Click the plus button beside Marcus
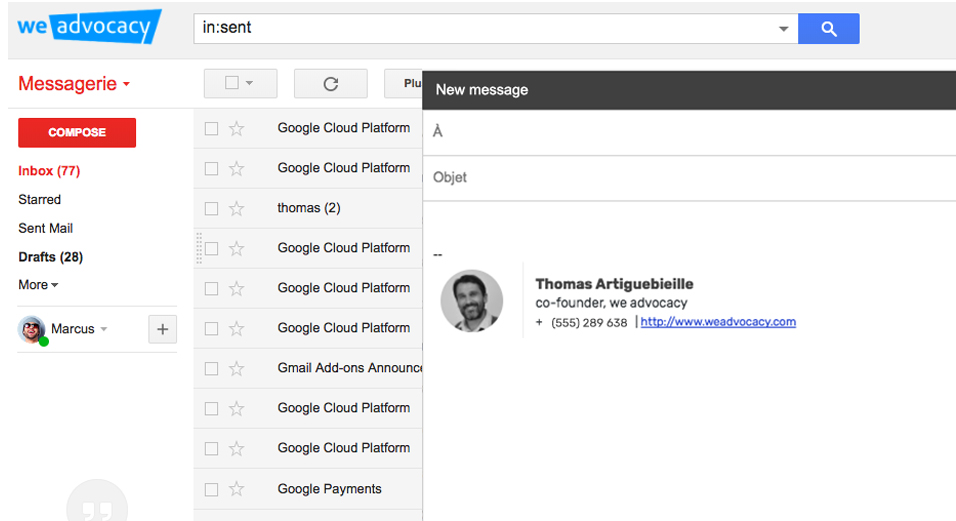 coord(162,330)
